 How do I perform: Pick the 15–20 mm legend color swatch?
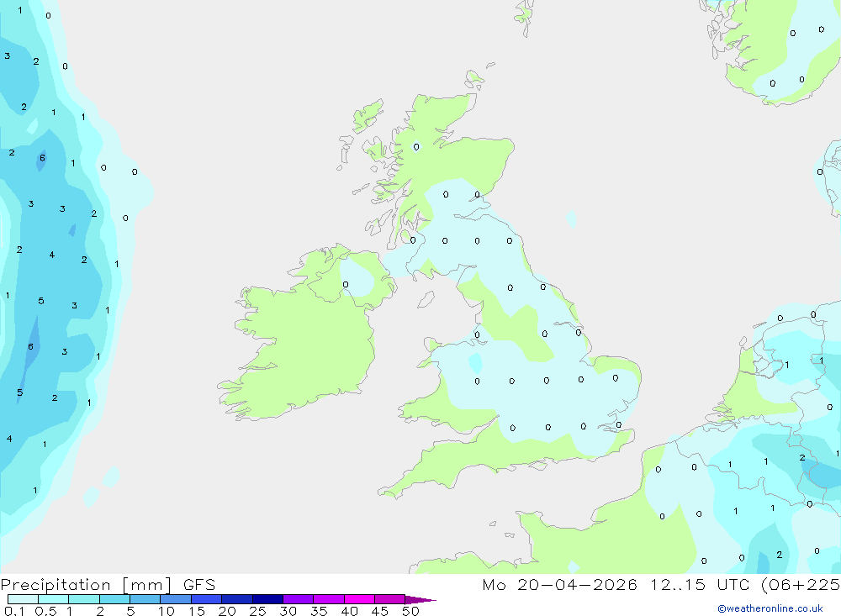207,599
